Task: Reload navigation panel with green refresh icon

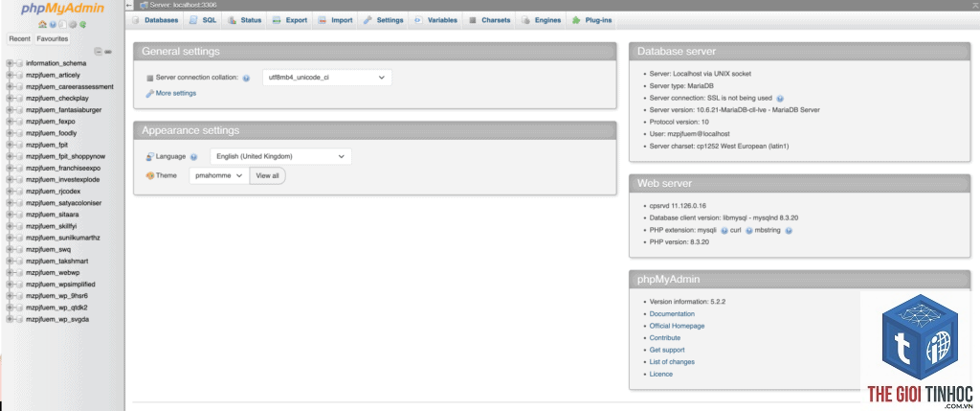Action: (82, 24)
